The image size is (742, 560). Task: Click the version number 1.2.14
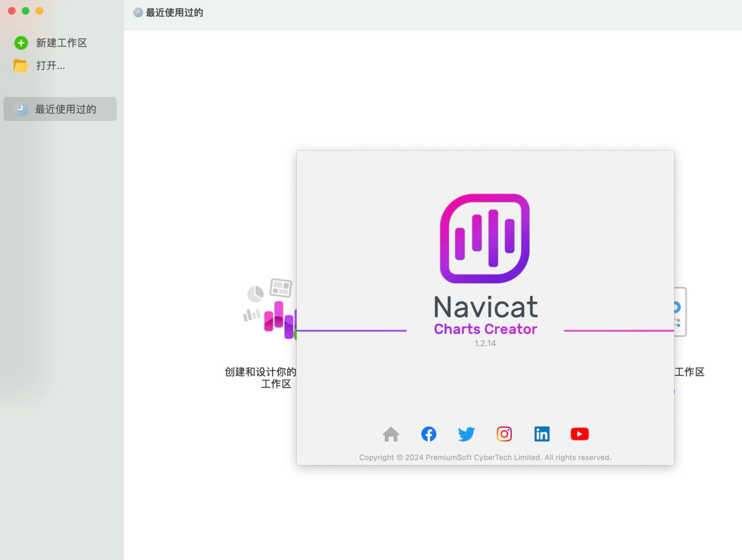click(x=485, y=343)
